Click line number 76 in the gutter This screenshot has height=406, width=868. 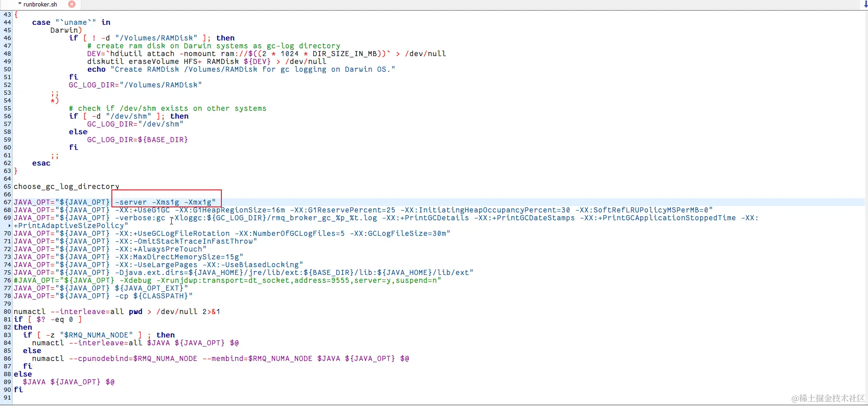[7, 280]
